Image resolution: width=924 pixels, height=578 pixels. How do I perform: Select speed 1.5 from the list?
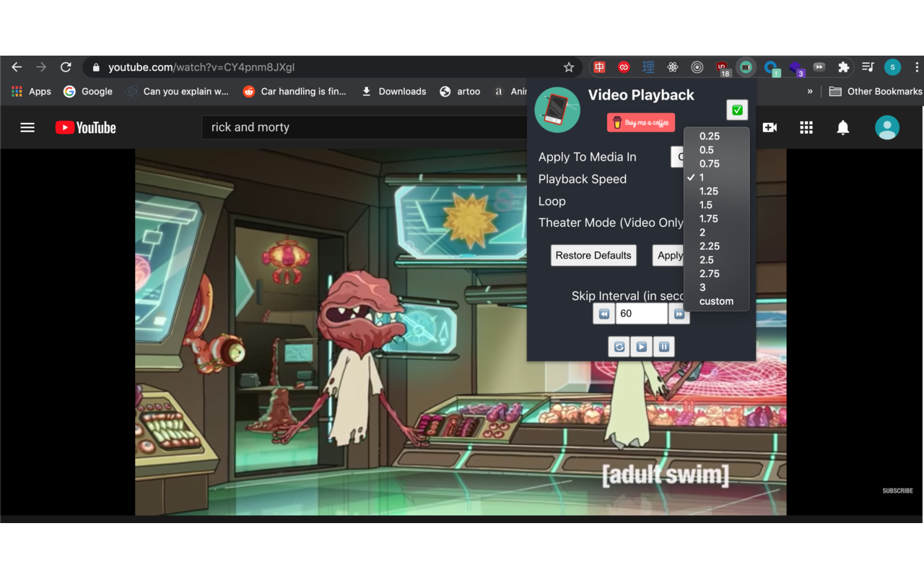716,205
